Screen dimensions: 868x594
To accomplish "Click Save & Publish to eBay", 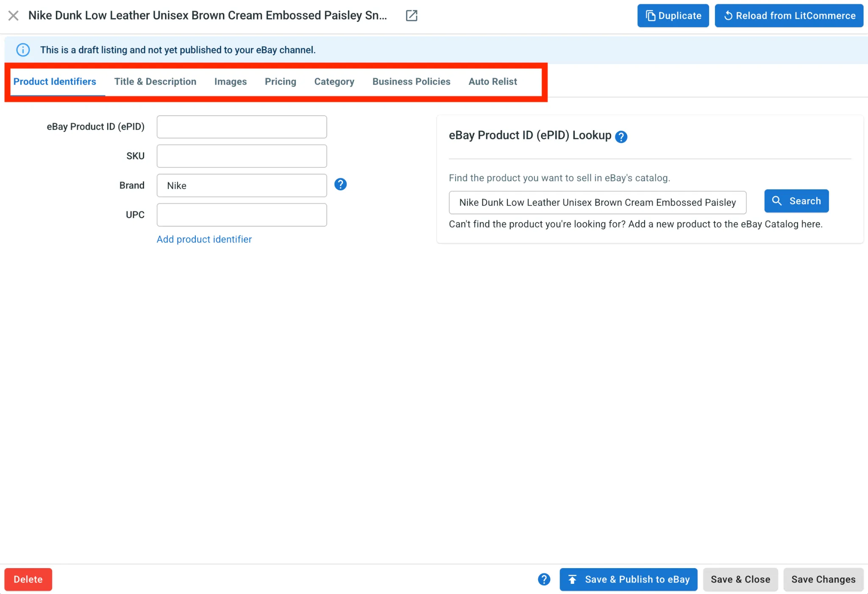I will click(629, 579).
